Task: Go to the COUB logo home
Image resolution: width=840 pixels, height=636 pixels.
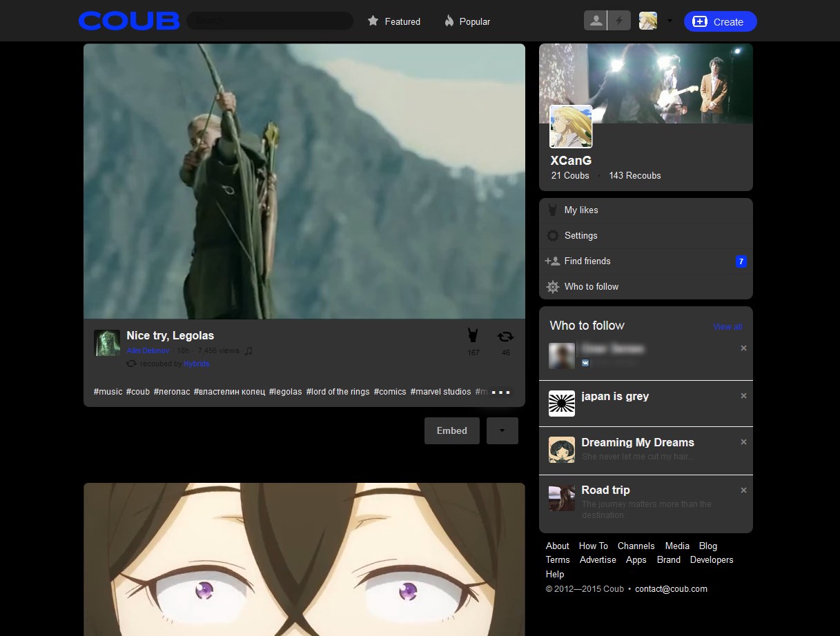Action: point(129,21)
